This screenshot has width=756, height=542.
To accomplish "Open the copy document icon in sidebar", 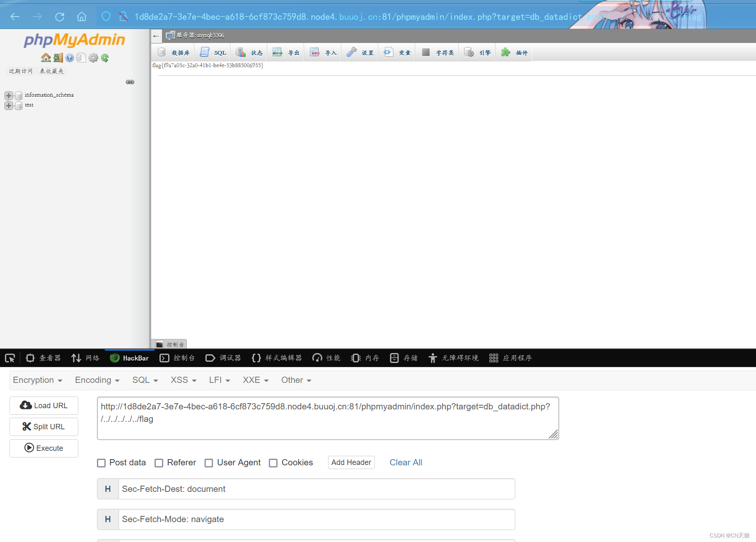I will tap(81, 58).
